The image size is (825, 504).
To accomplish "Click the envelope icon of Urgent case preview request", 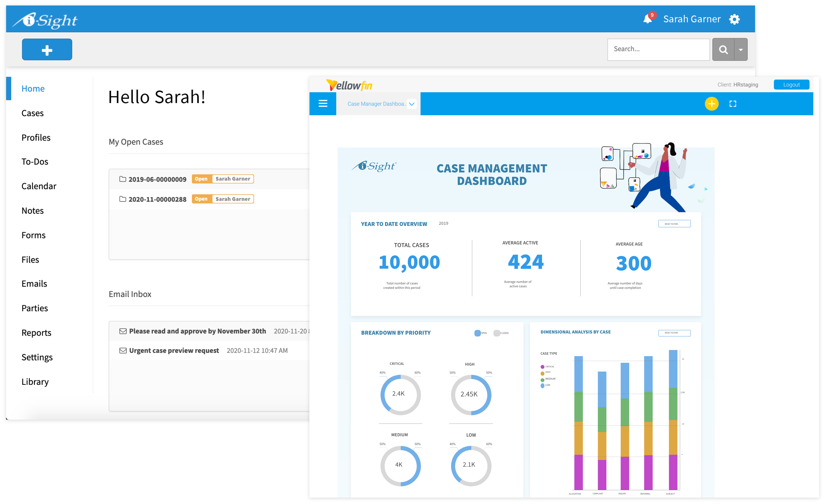I will (x=123, y=350).
